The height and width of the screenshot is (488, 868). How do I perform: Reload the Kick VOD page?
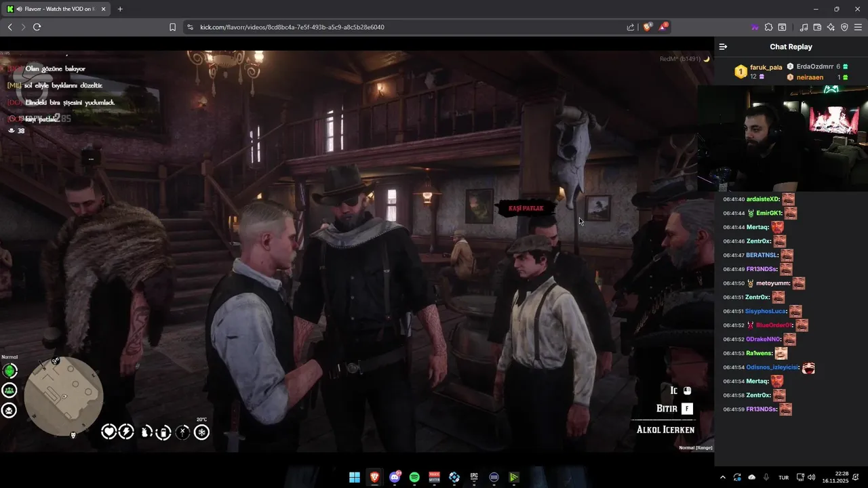click(37, 27)
